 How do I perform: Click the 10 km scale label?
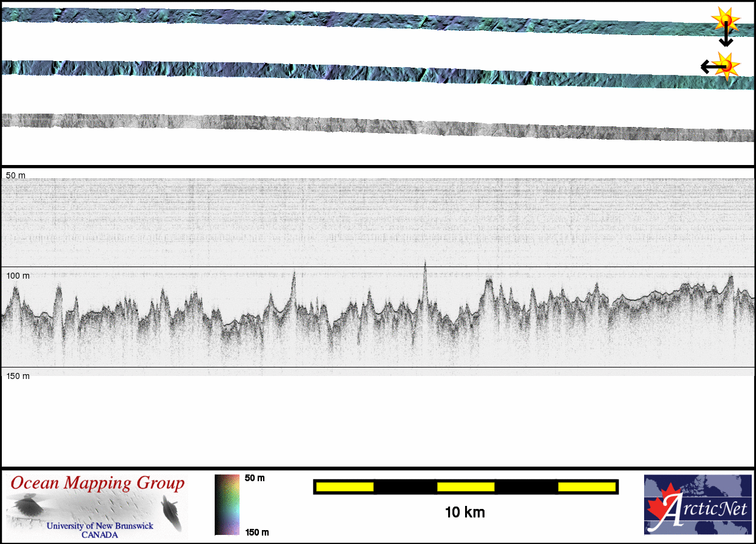[x=464, y=513]
